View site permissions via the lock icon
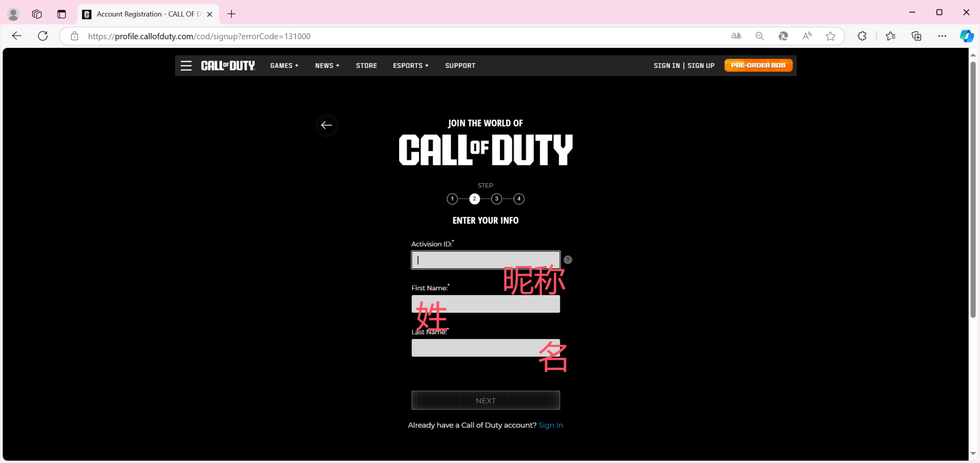 coord(74,36)
